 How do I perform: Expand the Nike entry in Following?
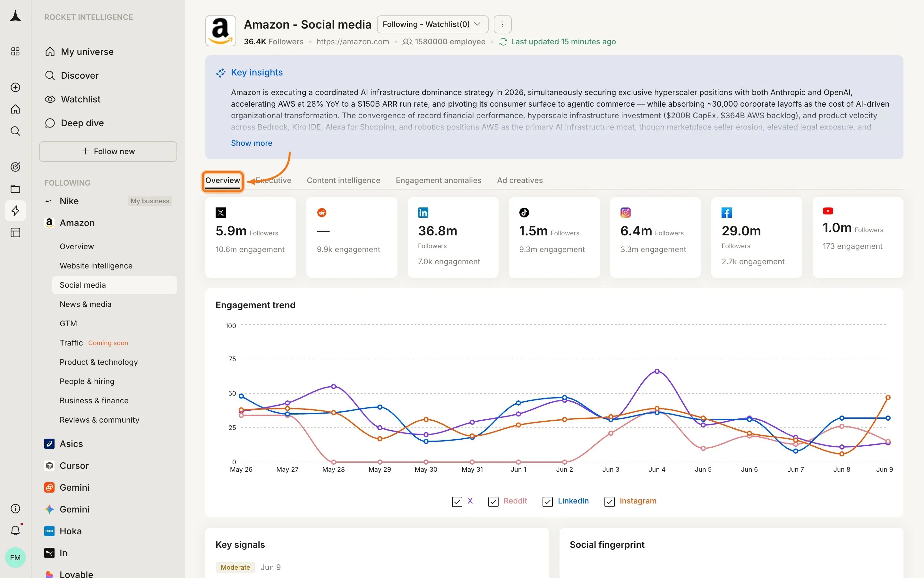pyautogui.click(x=69, y=201)
